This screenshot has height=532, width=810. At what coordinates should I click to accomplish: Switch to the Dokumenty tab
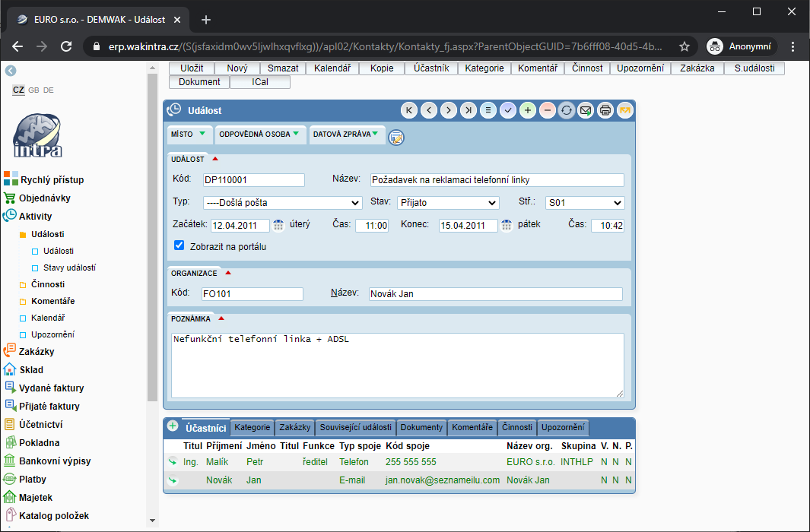[421, 427]
